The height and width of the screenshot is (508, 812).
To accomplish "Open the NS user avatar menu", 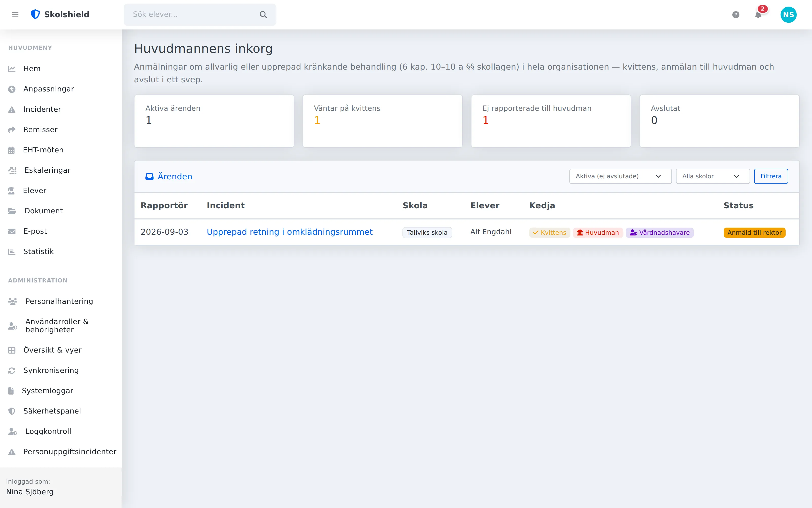I will coord(788,15).
